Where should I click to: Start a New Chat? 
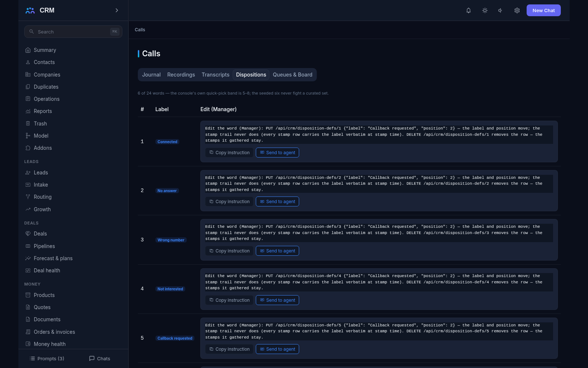click(544, 10)
